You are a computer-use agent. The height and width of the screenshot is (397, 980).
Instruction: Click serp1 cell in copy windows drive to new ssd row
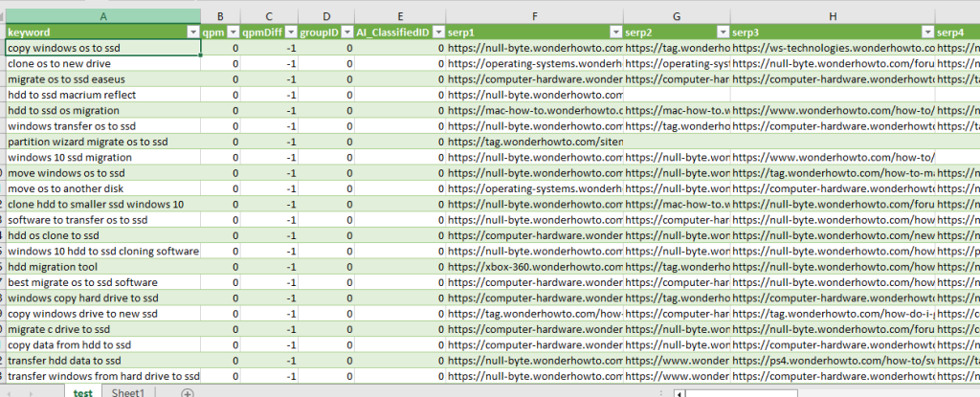pyautogui.click(x=535, y=313)
